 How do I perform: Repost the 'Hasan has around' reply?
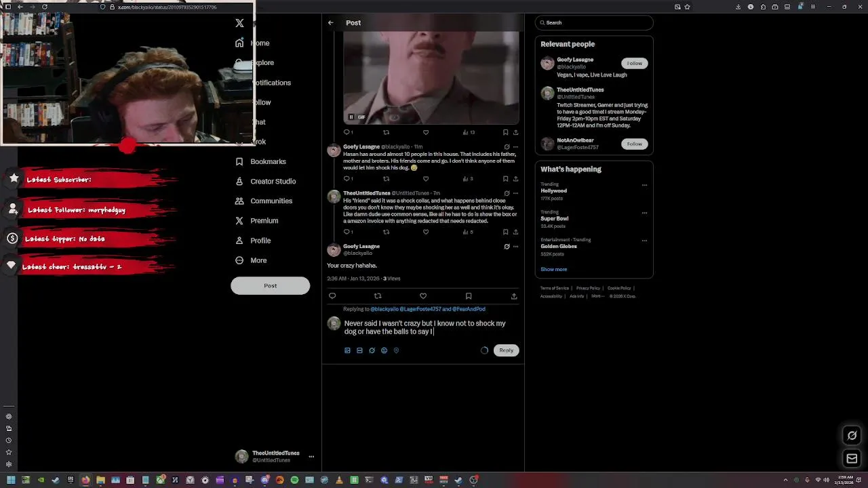[x=386, y=179]
